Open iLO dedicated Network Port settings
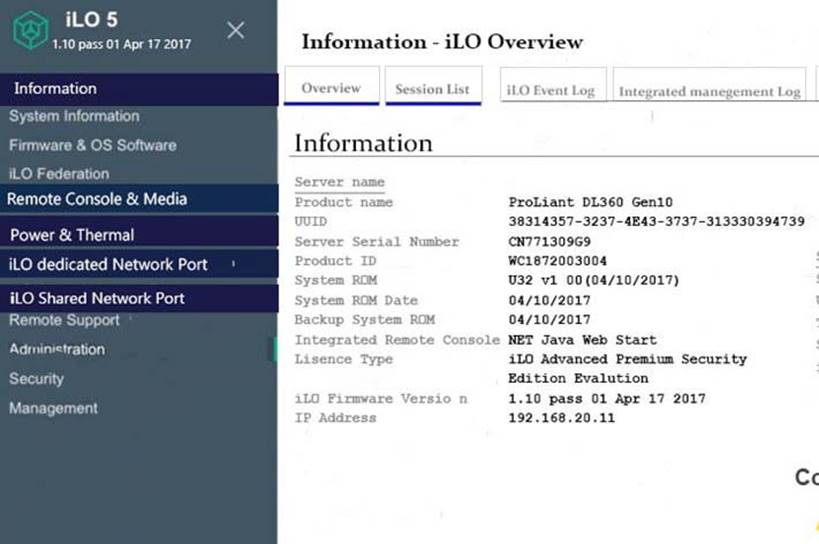Viewport: 819px width, 544px height. coord(108,265)
